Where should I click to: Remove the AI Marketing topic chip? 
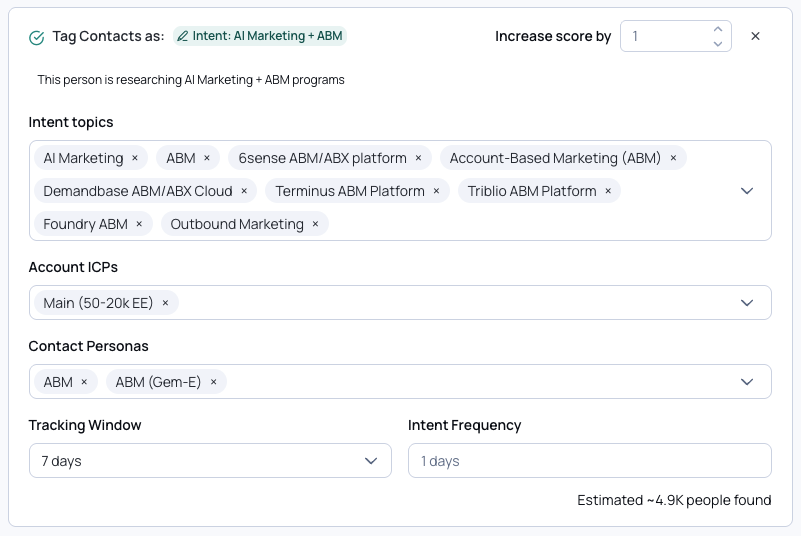[x=135, y=158]
